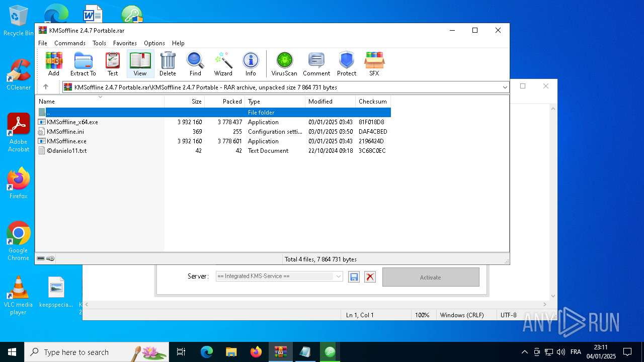Click the red X delete server icon
Viewport: 644px width, 362px height.
(x=370, y=277)
